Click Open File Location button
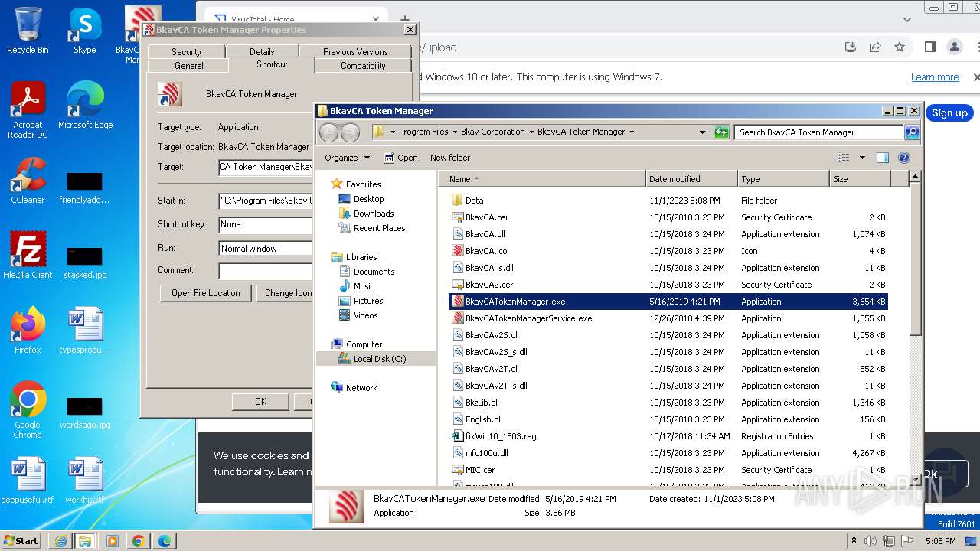The width and height of the screenshot is (980, 551). 206,293
